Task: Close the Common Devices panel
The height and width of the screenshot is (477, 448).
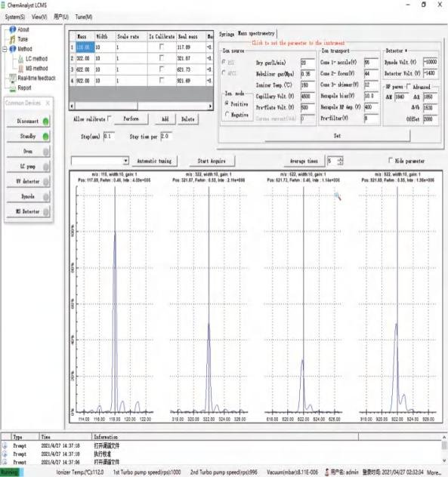Action: coord(48,103)
